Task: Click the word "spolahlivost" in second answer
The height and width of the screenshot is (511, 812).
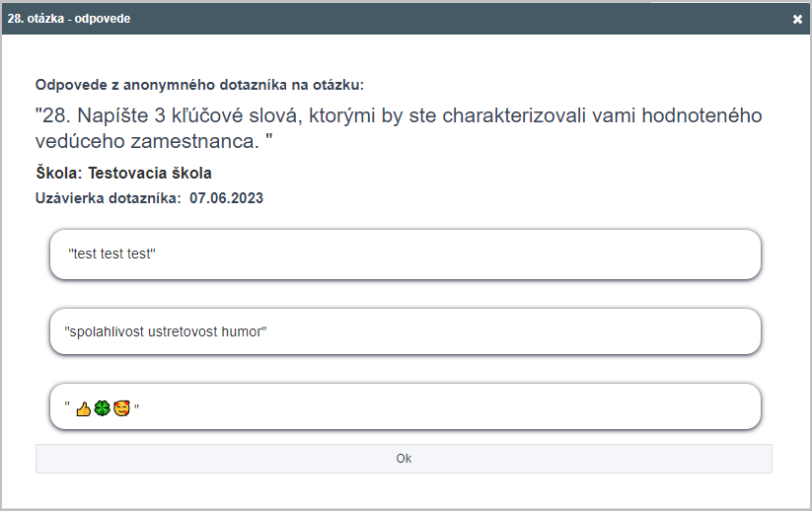Action: click(104, 332)
